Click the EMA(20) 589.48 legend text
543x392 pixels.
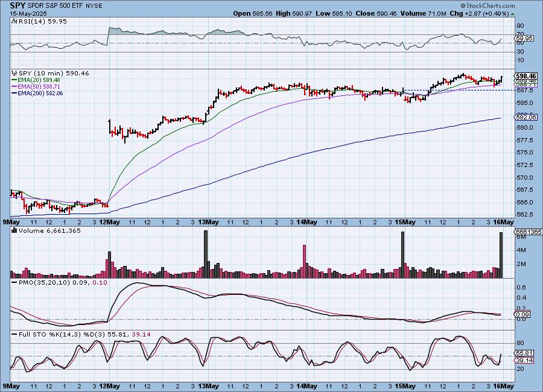[39, 80]
